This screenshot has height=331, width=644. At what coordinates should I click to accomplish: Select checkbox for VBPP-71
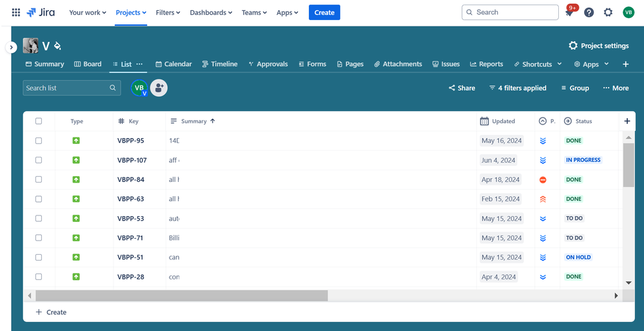[x=39, y=237]
